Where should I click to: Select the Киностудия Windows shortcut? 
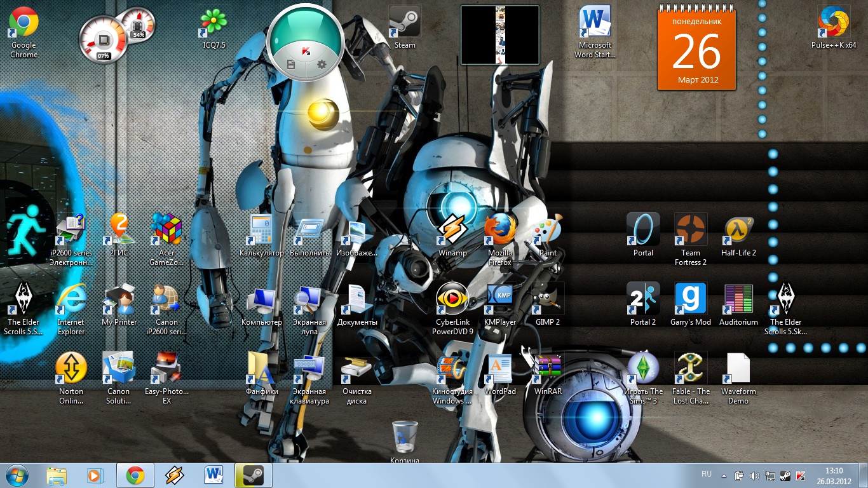click(x=452, y=379)
